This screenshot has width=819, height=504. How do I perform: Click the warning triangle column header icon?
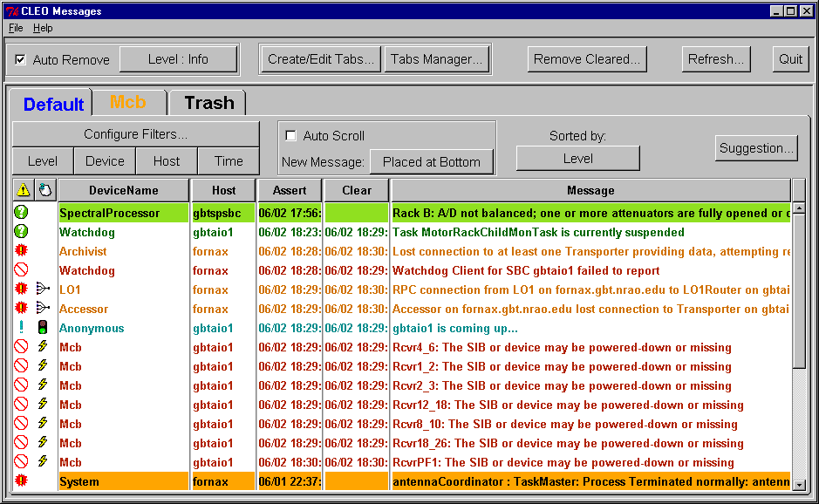coord(22,189)
